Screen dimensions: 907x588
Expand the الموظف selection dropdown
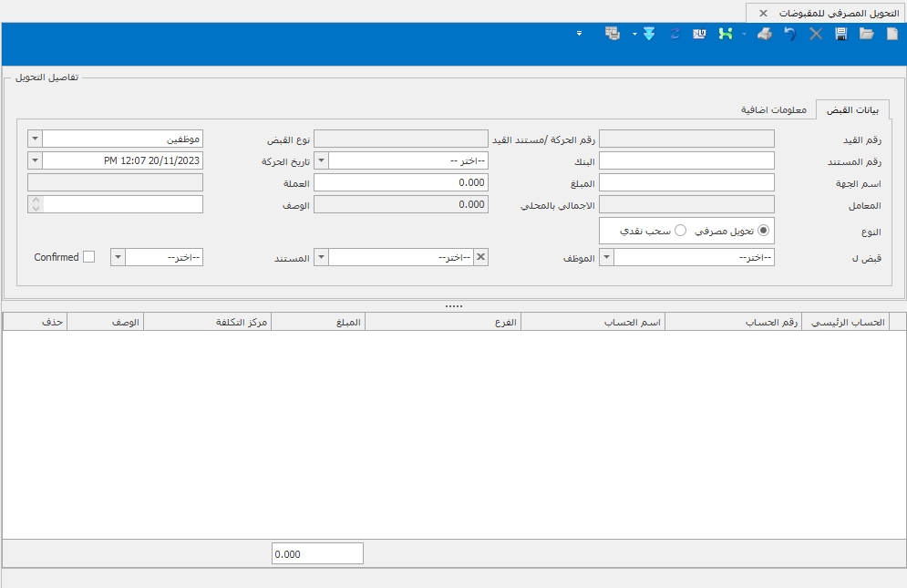606,258
